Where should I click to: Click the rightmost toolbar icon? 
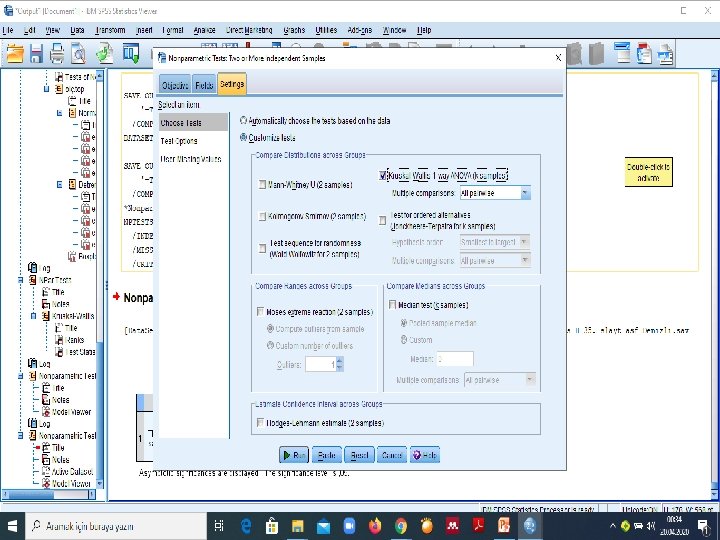(x=665, y=54)
